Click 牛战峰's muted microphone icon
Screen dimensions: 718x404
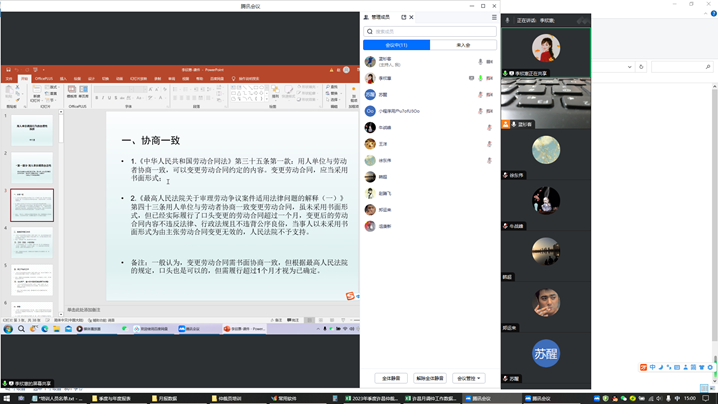489,128
